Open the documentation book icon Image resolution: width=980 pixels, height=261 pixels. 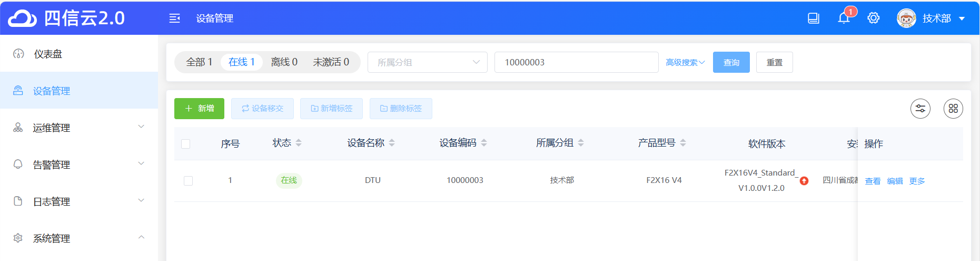tap(814, 18)
